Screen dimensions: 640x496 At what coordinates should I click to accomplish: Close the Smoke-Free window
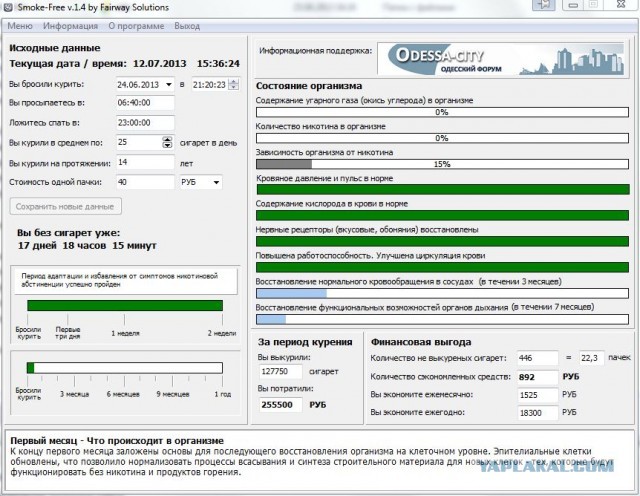(x=621, y=4)
